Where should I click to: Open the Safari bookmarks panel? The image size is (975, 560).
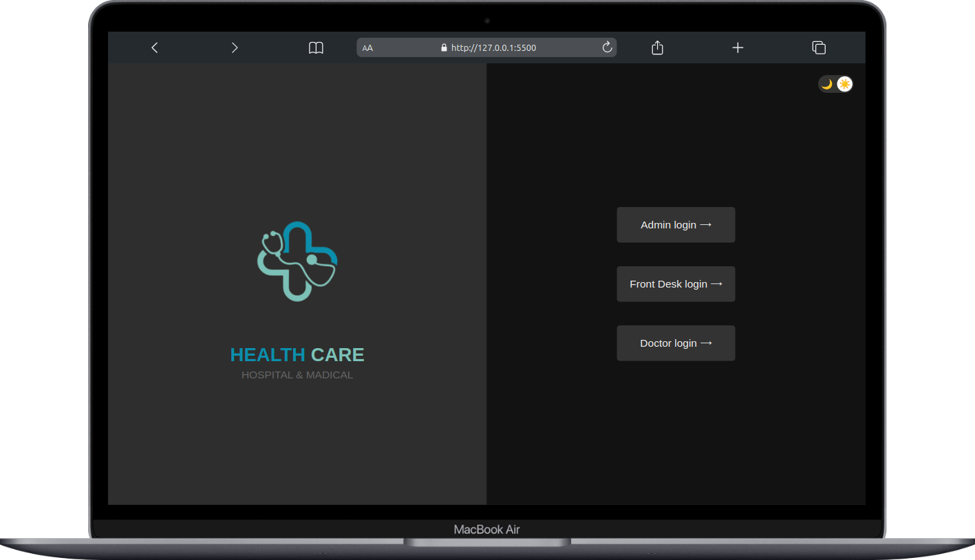[316, 47]
